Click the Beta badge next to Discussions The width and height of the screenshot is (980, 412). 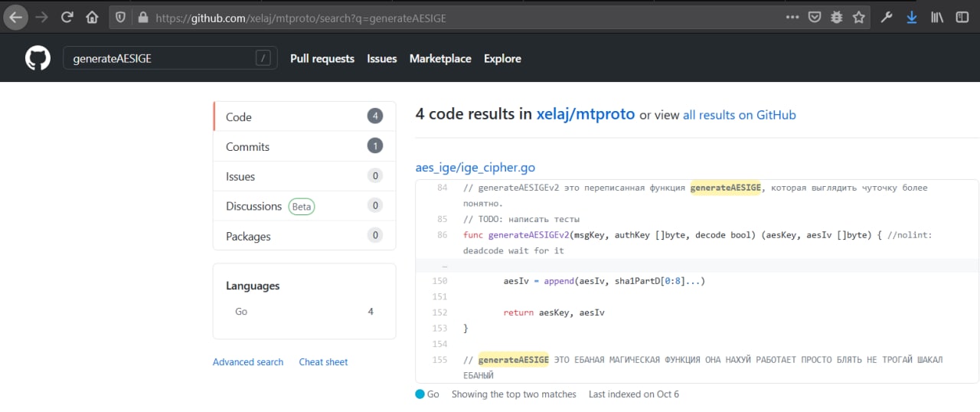click(302, 206)
